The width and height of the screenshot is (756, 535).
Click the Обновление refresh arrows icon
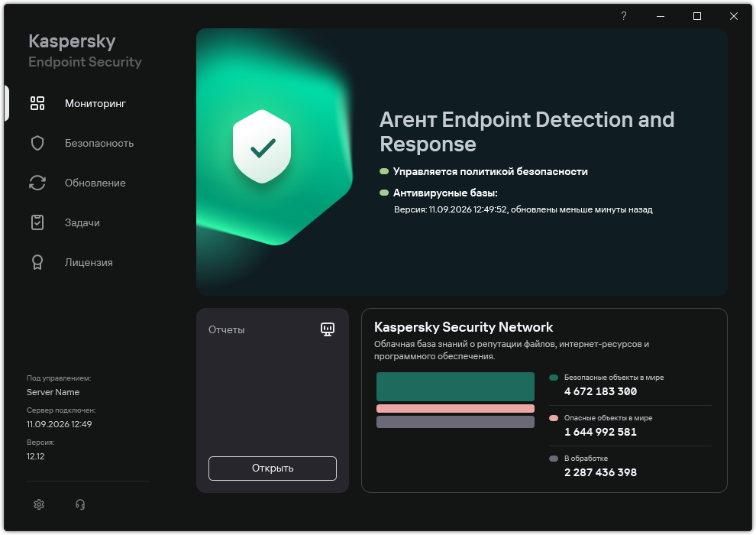37,183
